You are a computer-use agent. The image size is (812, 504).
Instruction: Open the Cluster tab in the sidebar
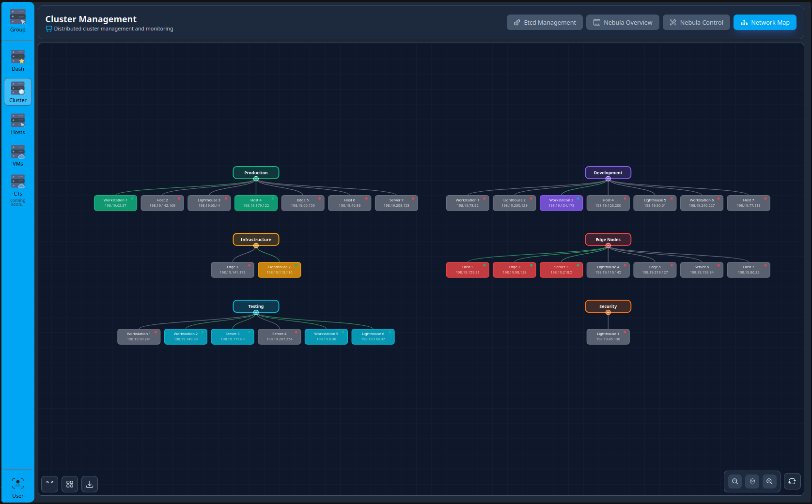(x=17, y=92)
